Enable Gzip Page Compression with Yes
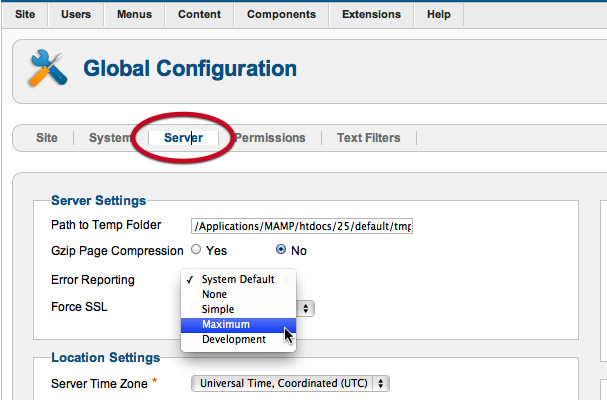The height and width of the screenshot is (400, 607). pos(196,249)
